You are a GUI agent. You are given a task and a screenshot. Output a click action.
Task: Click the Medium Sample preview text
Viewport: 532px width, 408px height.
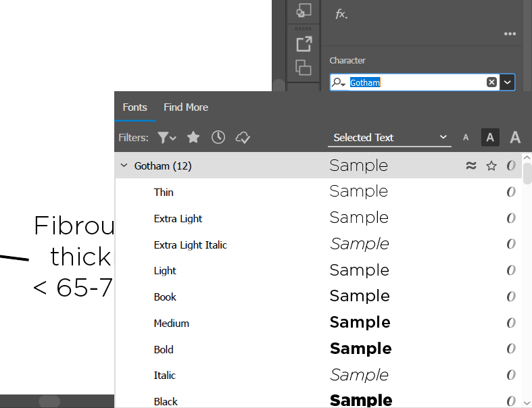[x=360, y=322]
